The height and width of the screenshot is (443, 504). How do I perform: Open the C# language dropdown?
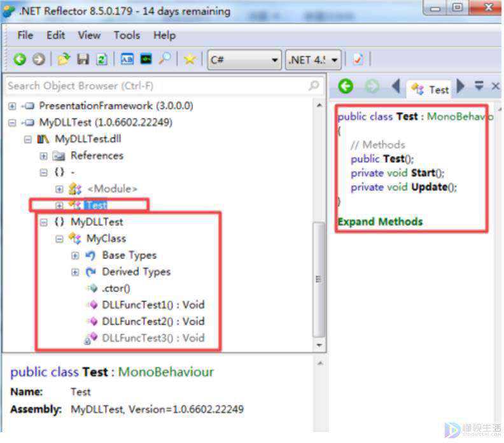point(244,60)
